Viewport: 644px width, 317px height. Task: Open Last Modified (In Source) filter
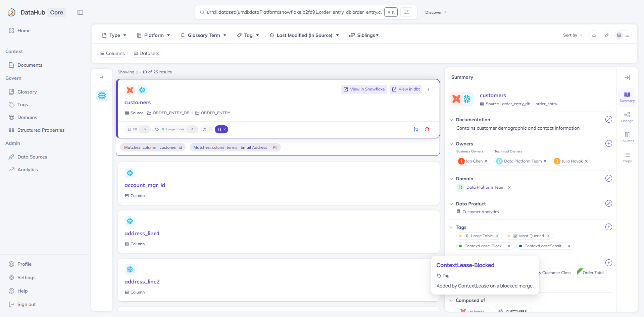(304, 35)
